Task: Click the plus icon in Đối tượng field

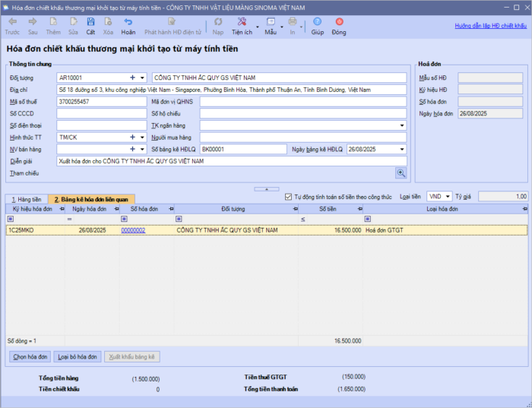Action: 132,77
